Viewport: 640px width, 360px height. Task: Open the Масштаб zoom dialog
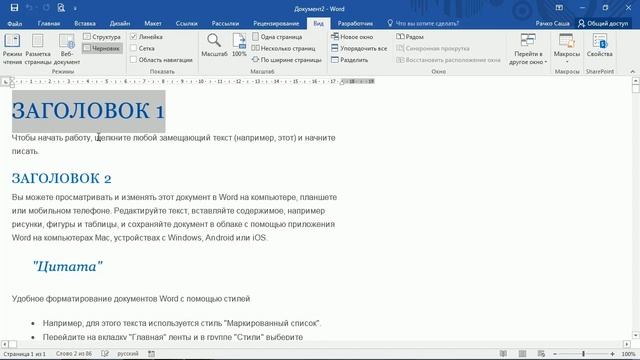[214, 45]
